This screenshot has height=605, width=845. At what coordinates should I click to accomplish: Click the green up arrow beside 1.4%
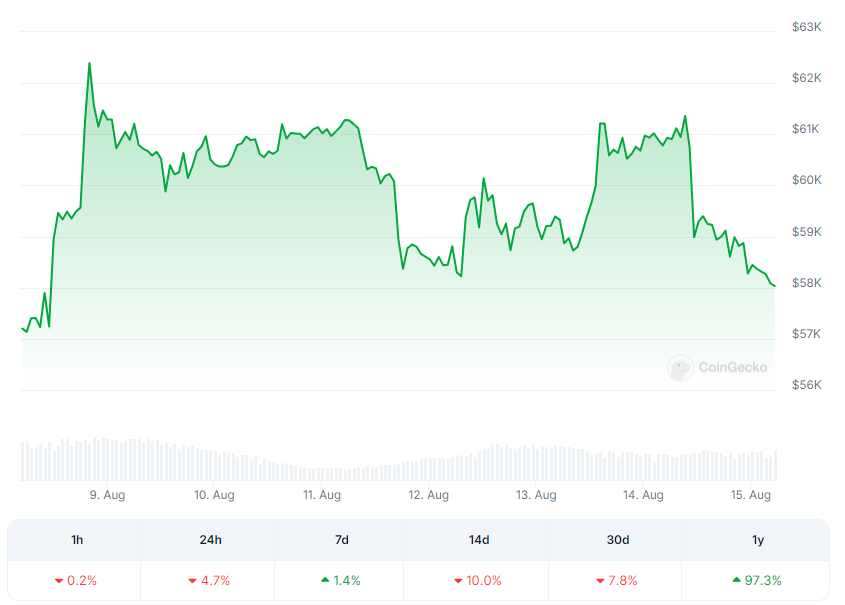326,580
